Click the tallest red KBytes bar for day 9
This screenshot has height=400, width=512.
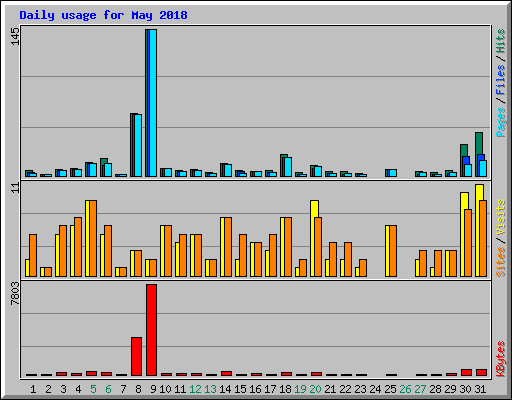tap(151, 330)
